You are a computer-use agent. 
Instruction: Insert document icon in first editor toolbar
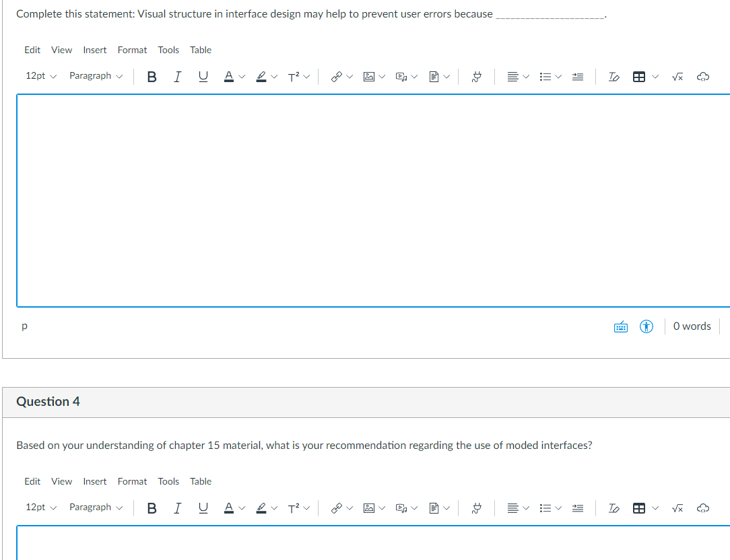click(434, 77)
